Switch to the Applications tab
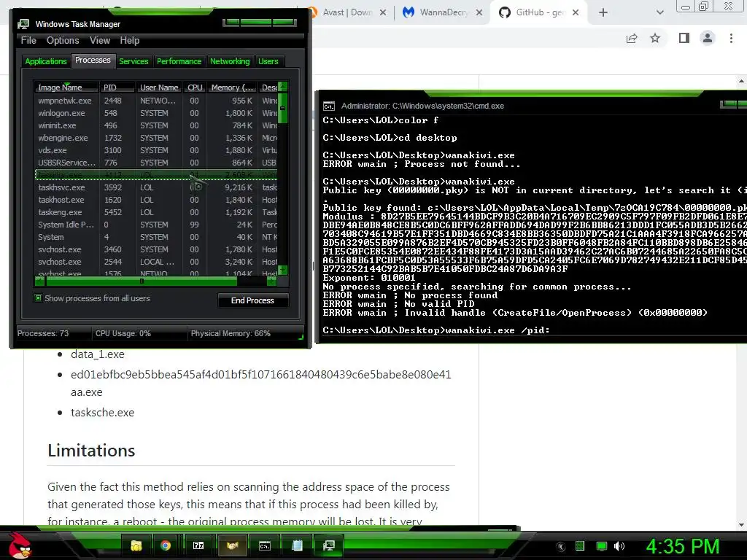747x560 pixels. click(46, 61)
